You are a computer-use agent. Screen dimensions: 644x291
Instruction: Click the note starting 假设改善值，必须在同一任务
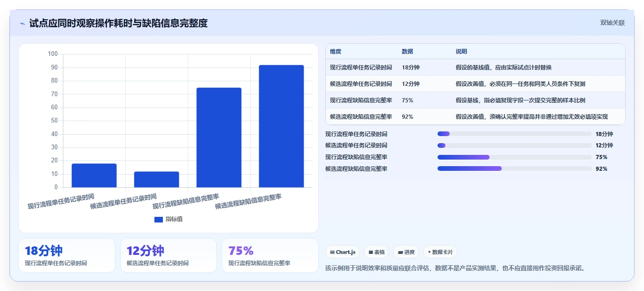(521, 84)
